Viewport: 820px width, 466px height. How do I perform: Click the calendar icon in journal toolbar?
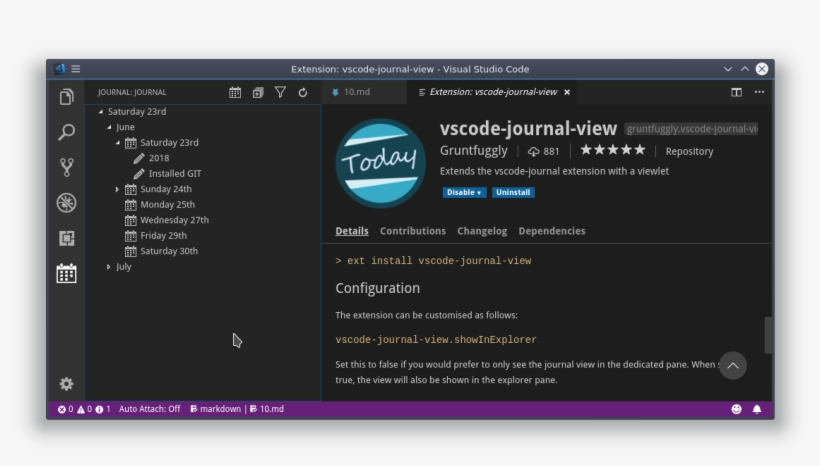coord(235,93)
